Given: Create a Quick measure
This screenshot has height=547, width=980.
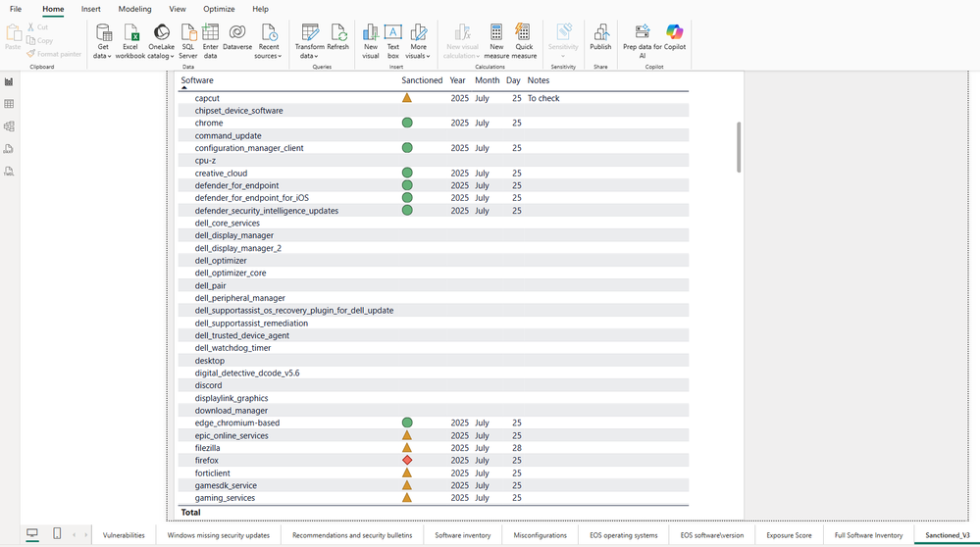Looking at the screenshot, I should coord(524,41).
